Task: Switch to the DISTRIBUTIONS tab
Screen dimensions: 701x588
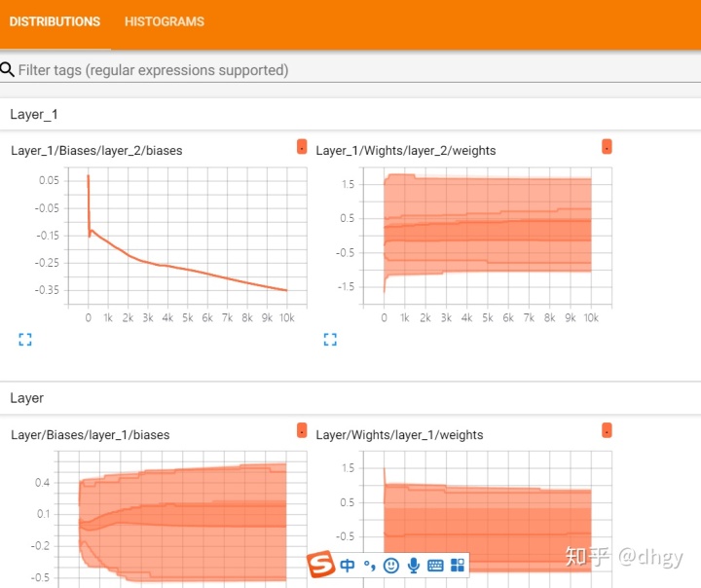Action: 55,21
